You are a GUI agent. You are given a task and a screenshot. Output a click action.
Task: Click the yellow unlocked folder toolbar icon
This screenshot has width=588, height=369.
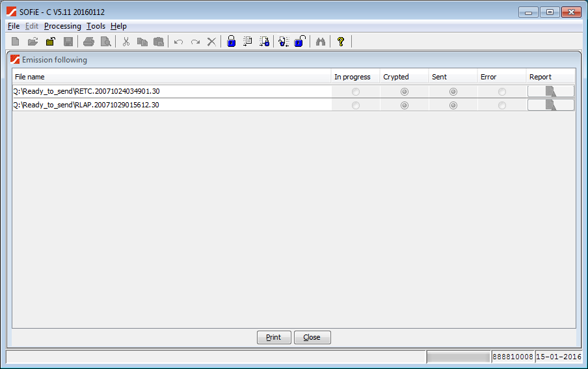click(x=50, y=42)
